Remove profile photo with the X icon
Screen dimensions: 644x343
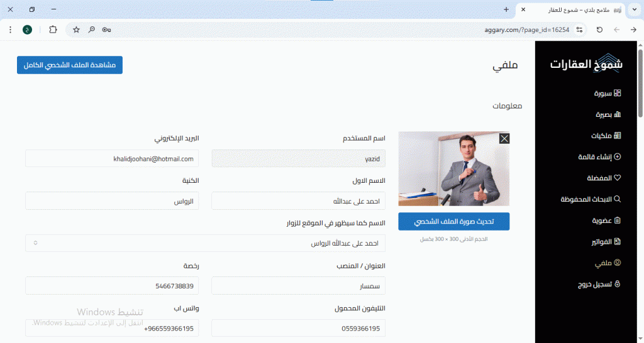click(x=504, y=139)
